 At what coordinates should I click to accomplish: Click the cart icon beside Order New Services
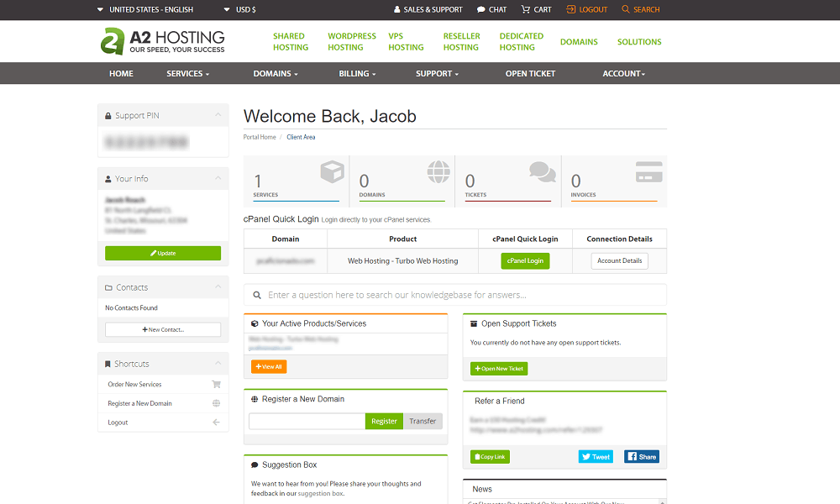pyautogui.click(x=216, y=384)
